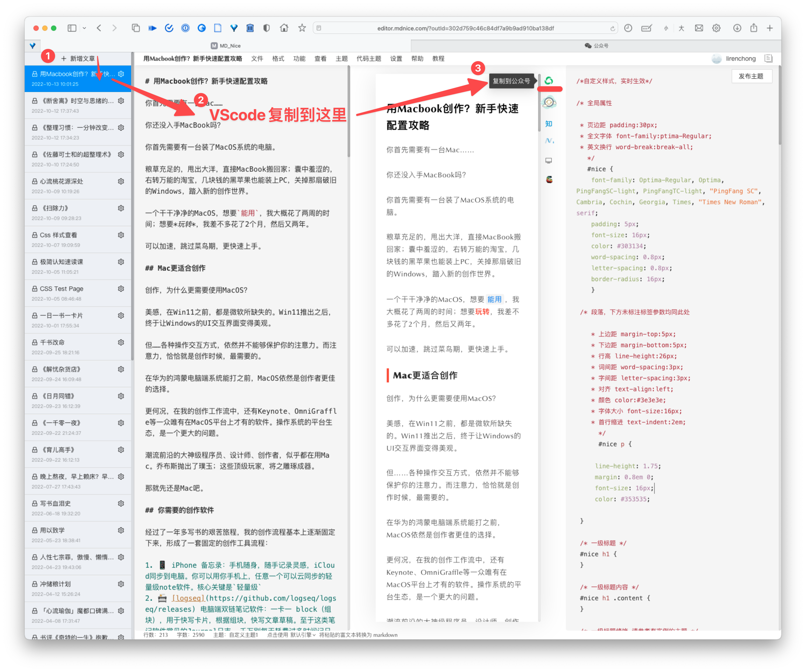This screenshot has width=806, height=672.
Task: Select the article Css 样式查看
Action: point(77,239)
